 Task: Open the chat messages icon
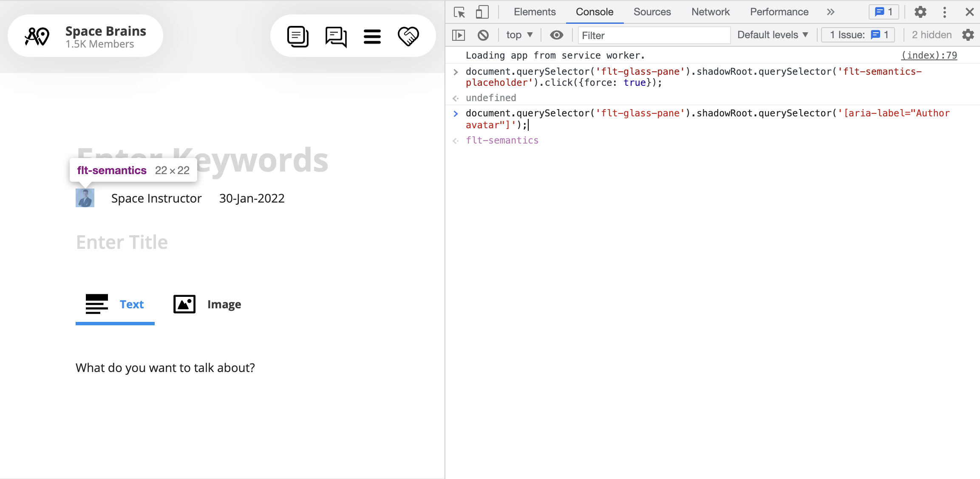coord(335,36)
